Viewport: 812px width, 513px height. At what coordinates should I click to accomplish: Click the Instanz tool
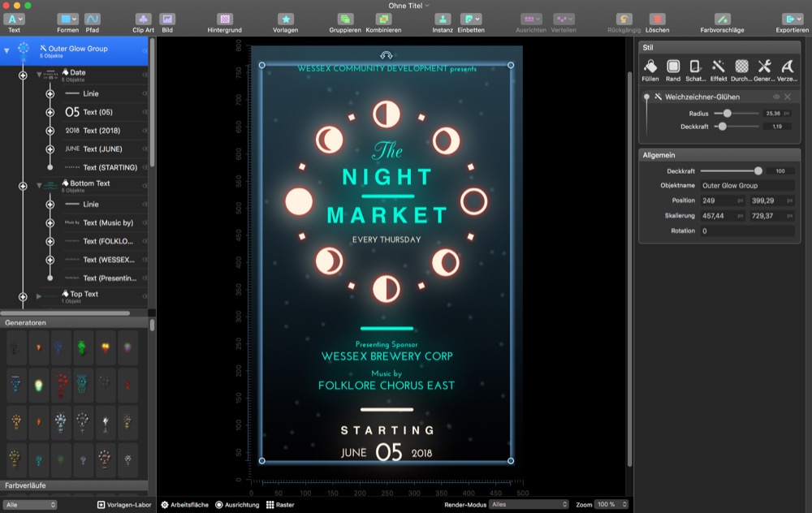pos(443,23)
